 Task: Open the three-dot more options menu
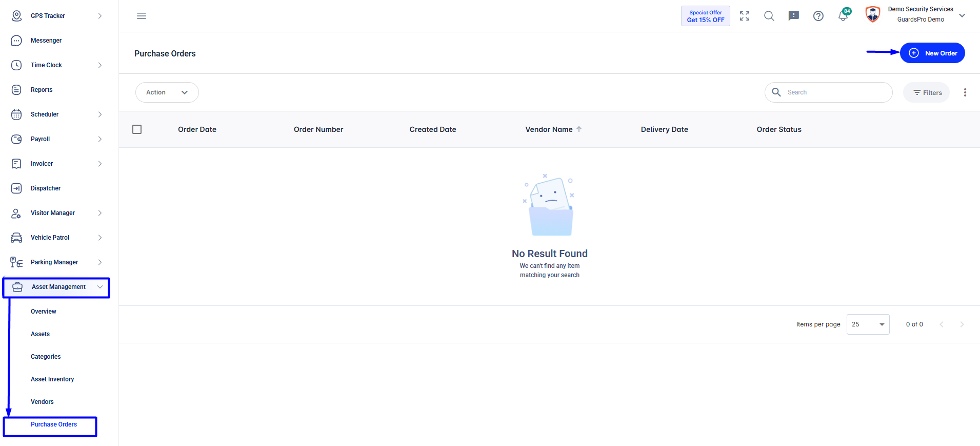[x=965, y=92]
